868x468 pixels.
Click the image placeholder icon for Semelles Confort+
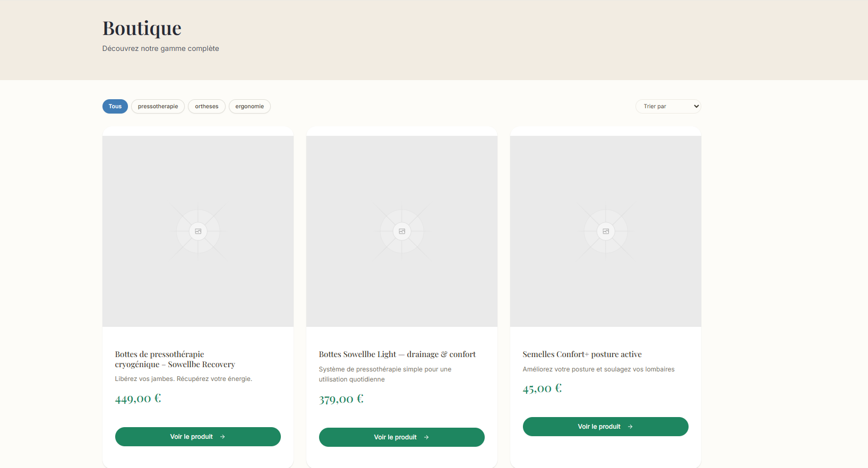pos(606,231)
